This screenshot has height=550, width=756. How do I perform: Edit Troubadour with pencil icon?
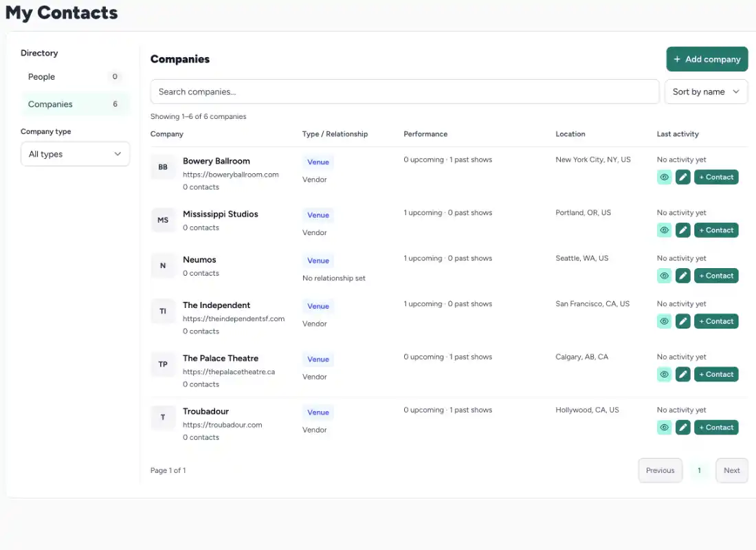click(682, 428)
